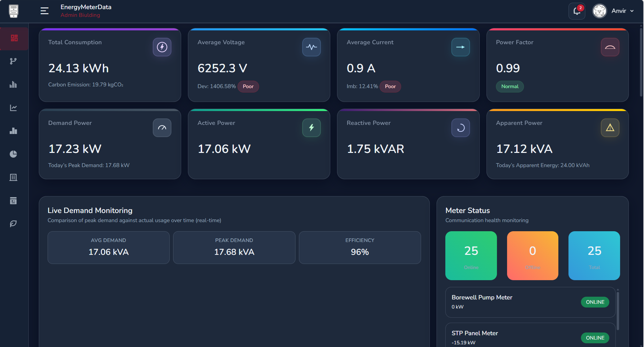This screenshot has height=347, width=644.
Task: Select the branch hierarchy icon in sidebar
Action: tap(14, 61)
